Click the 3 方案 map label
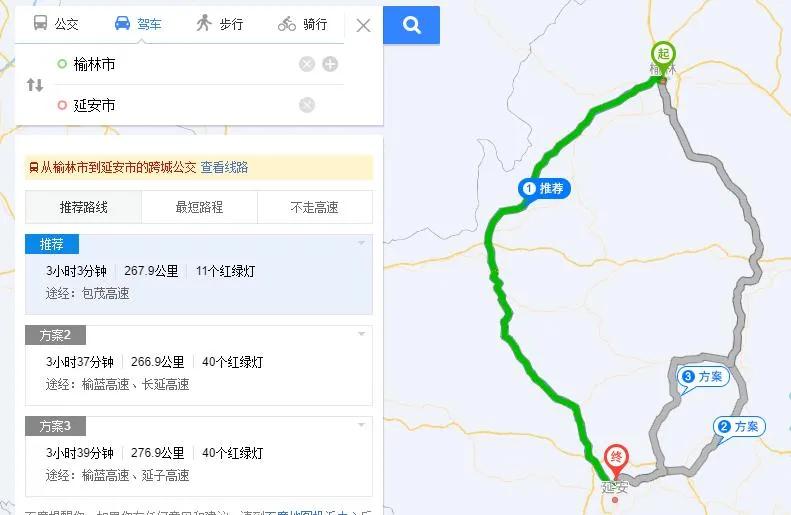This screenshot has width=791, height=515. 703,377
